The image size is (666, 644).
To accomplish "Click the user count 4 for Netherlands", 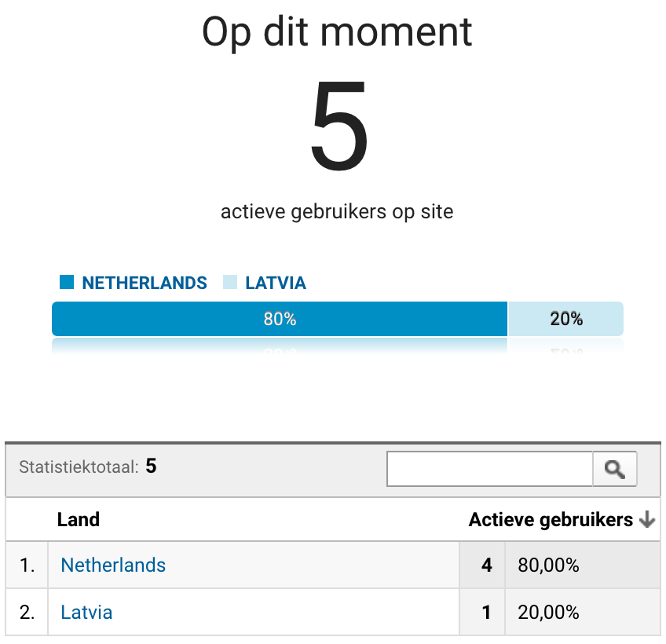I will coord(487,565).
